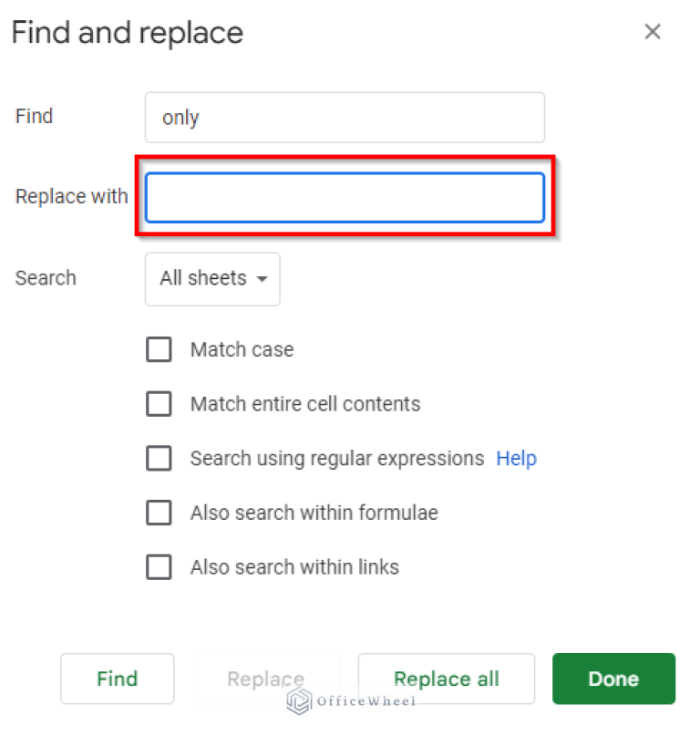
Task: Click the Replace with label
Action: (71, 196)
